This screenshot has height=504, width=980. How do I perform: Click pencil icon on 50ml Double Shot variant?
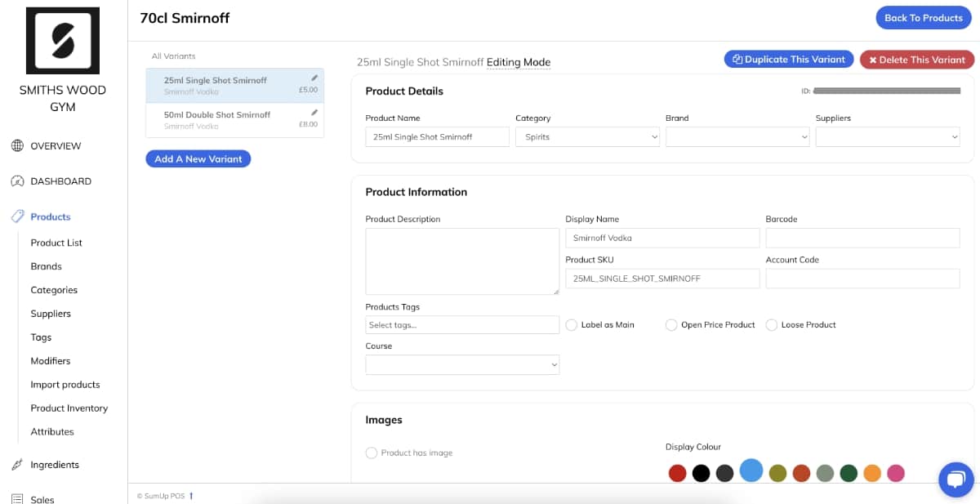pos(314,113)
